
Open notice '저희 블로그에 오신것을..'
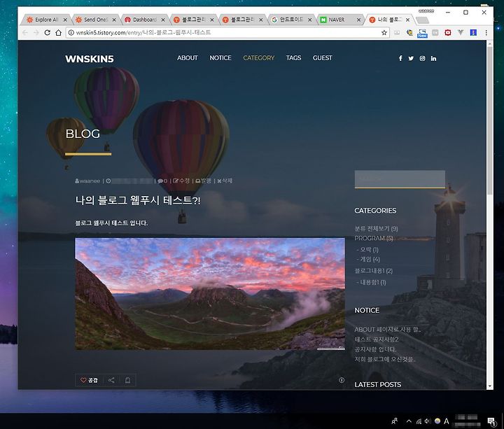tap(385, 359)
